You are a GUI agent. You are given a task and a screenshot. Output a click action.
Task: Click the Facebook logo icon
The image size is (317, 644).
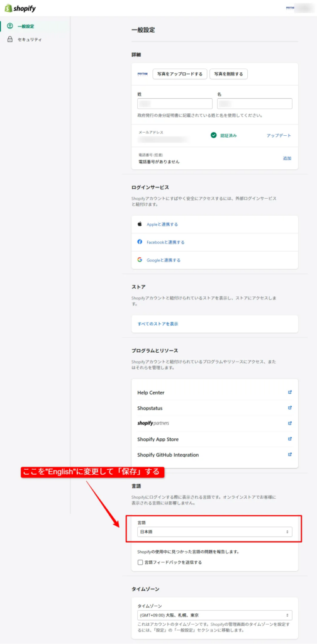pyautogui.click(x=140, y=242)
